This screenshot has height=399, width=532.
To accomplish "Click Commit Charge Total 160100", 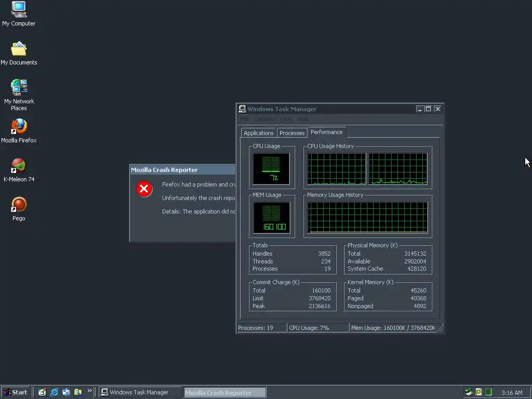I will tap(321, 290).
